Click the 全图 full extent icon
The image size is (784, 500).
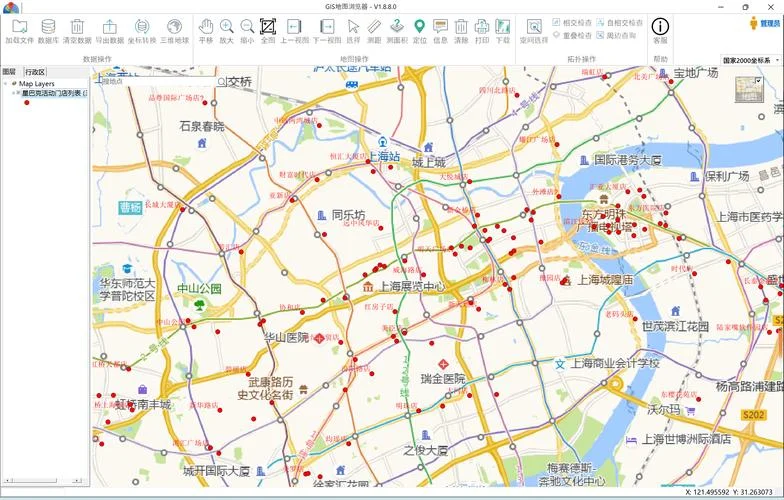coord(268,31)
